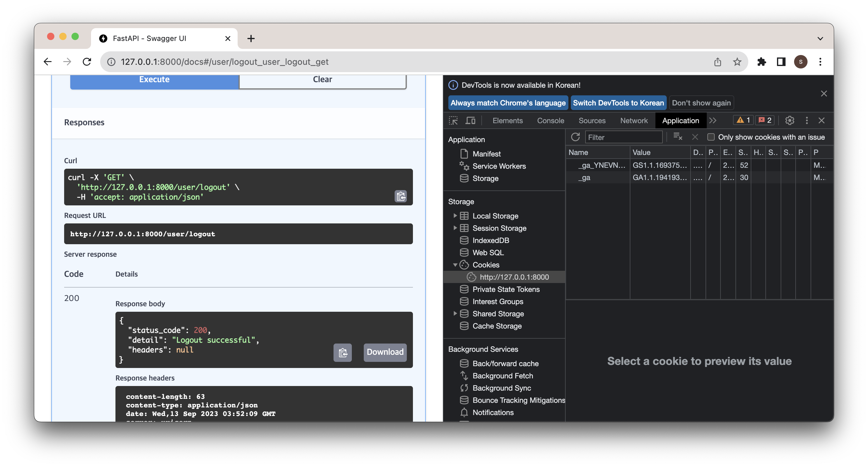Show more DevTools tabs chevron

[713, 120]
